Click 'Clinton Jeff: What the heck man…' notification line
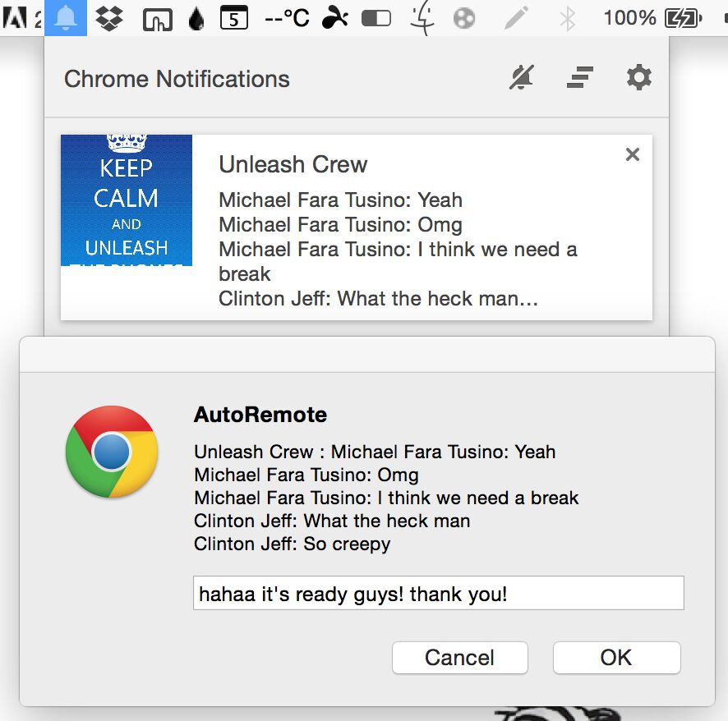728x721 pixels. pos(379,298)
